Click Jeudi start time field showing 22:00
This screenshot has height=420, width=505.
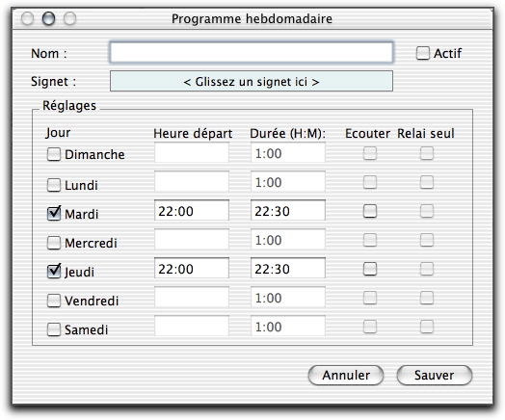[x=192, y=268]
